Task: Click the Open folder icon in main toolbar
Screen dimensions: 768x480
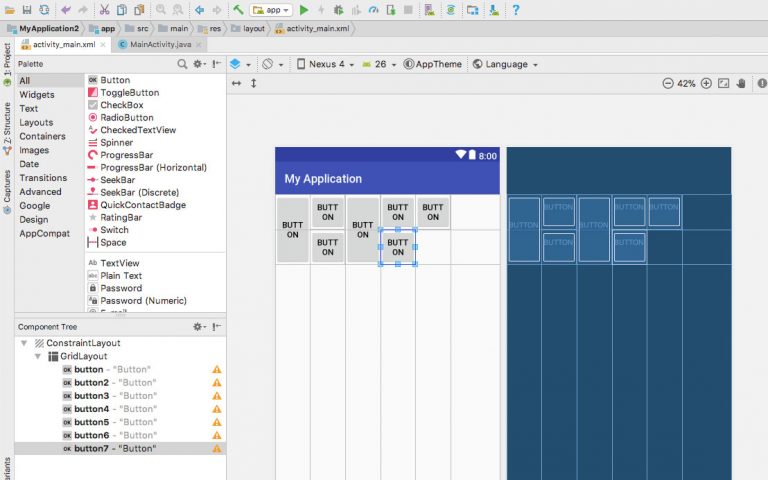Action: (9, 10)
